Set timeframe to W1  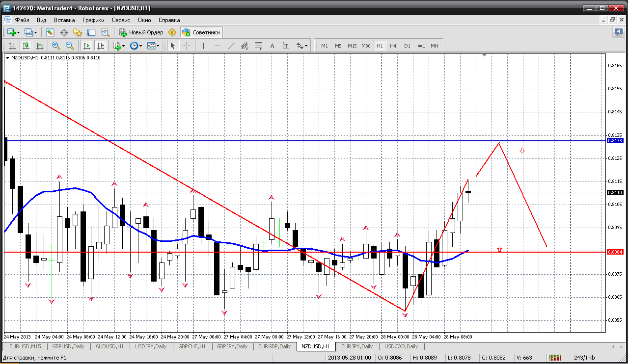pyautogui.click(x=421, y=46)
